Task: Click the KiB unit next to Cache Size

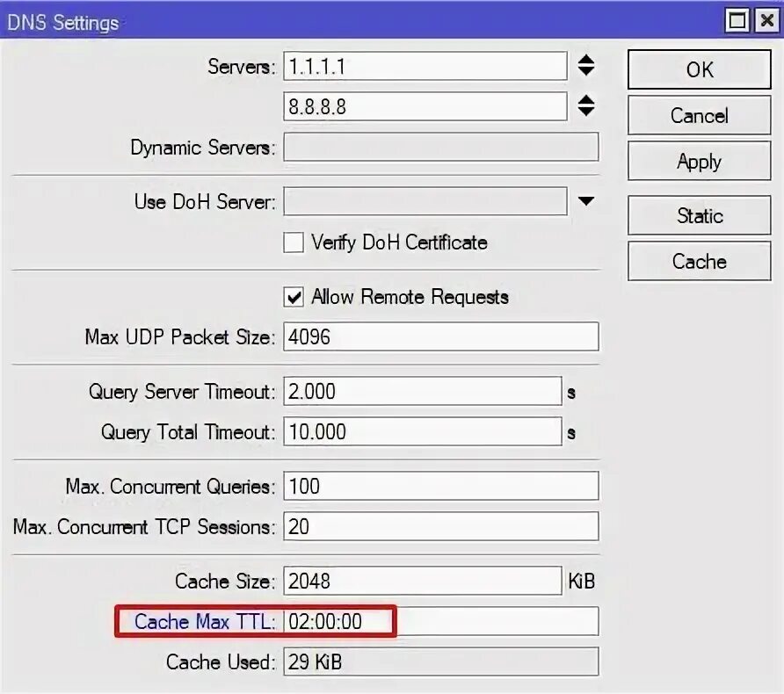Action: click(582, 581)
